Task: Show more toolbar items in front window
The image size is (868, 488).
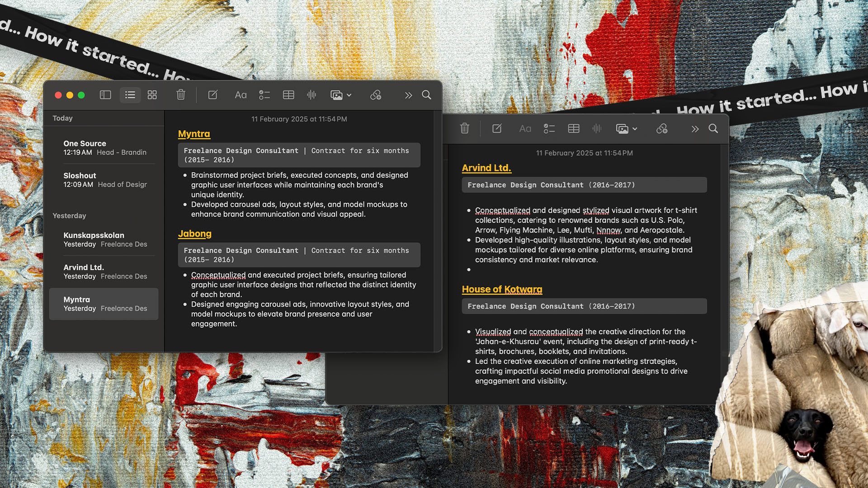Action: (x=408, y=95)
